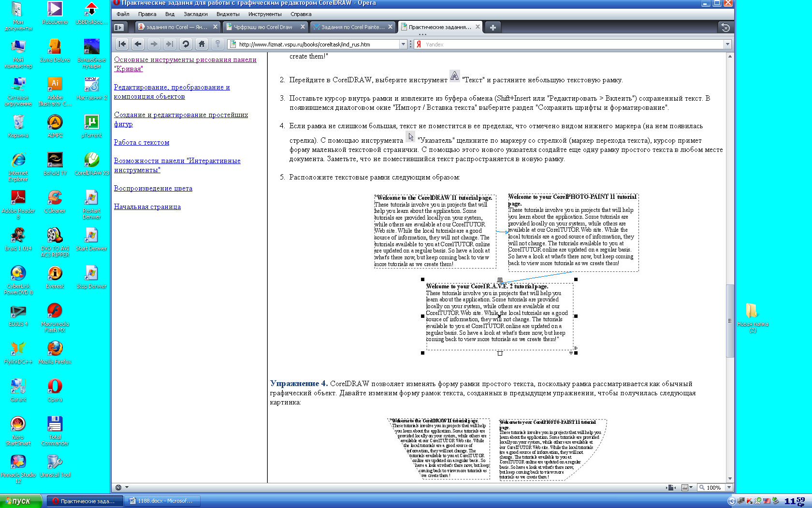Open the Файл menu
Image resolution: width=812 pixels, height=508 pixels.
click(x=123, y=14)
